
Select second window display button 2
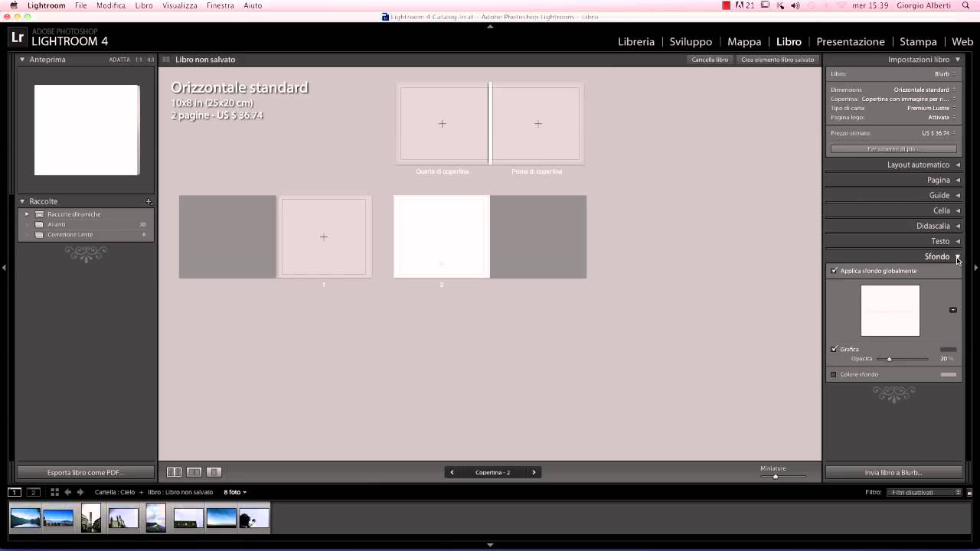coord(34,492)
